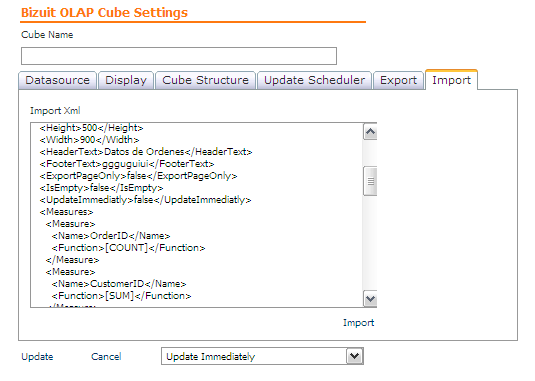535x381 pixels.
Task: Click the Cube Name input field
Action: 179,56
